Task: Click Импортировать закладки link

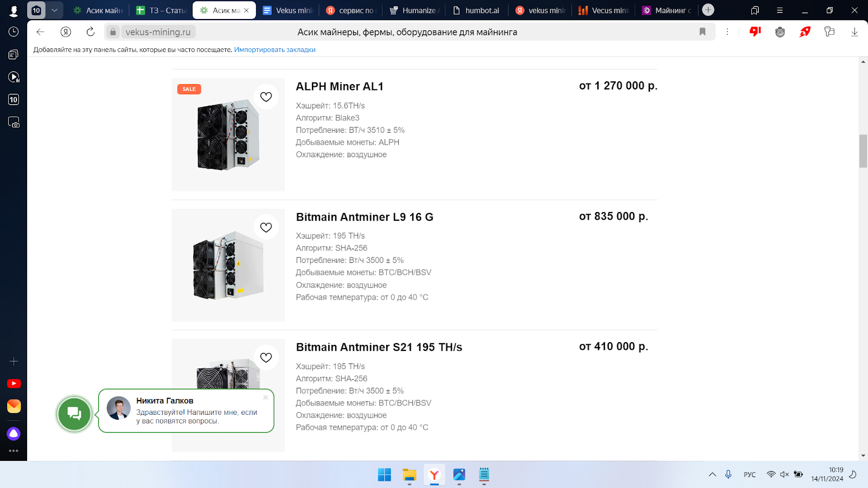Action: point(275,50)
